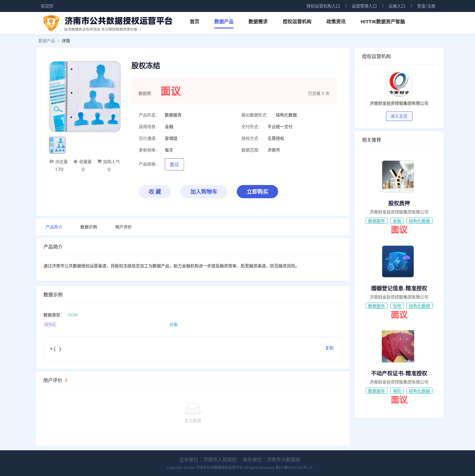Open HITTIK数据资产智脑 navigation item
475x476 pixels.
(383, 22)
